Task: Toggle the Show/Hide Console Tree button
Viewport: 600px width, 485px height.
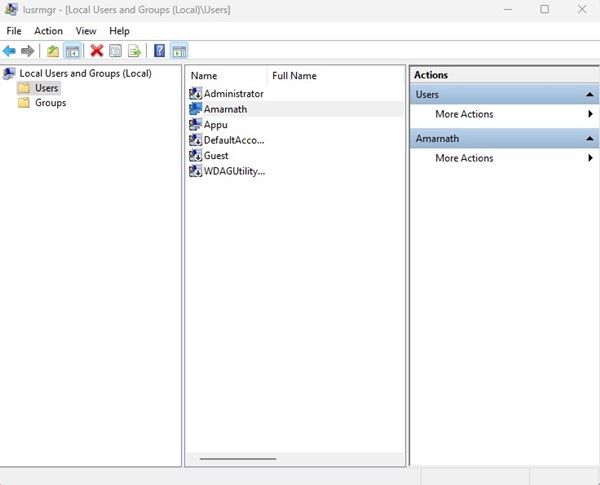Action: click(x=72, y=51)
